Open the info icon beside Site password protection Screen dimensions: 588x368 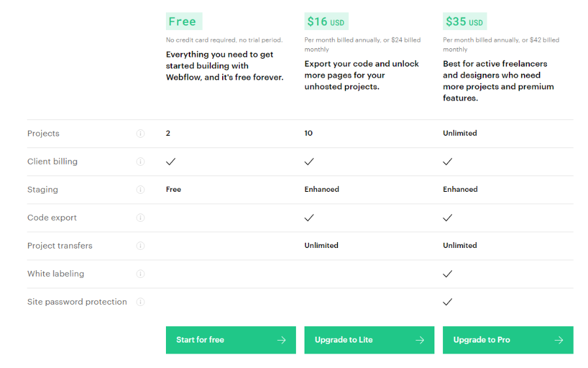click(x=140, y=302)
